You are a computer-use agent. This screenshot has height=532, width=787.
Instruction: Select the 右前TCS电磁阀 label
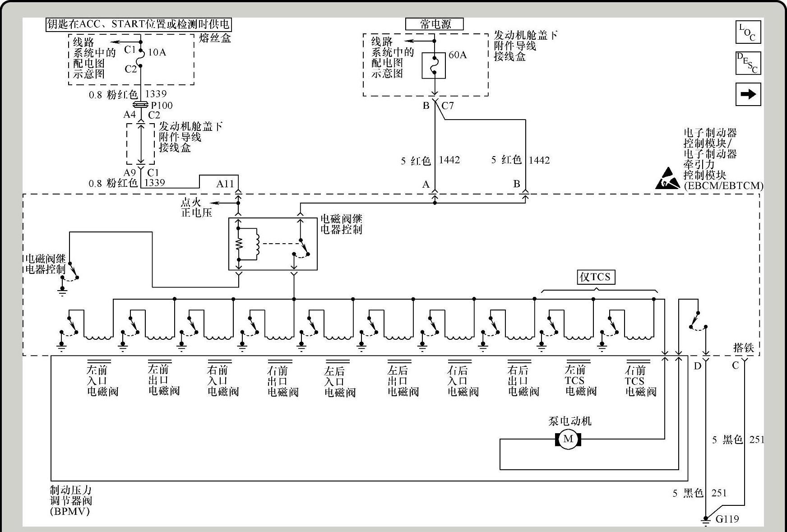tap(641, 381)
